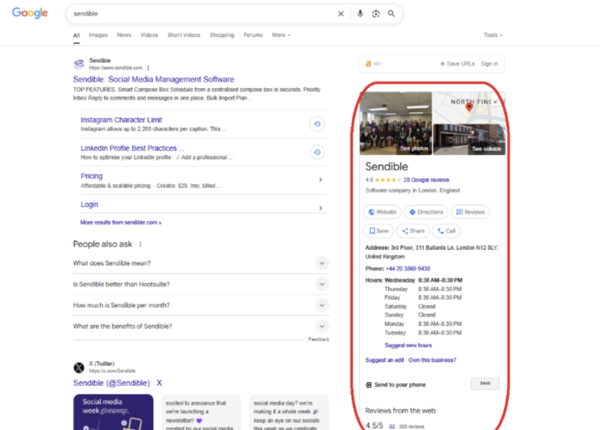Open three-dot menu beside sendible.com URL
The image size is (600, 430).
click(148, 68)
